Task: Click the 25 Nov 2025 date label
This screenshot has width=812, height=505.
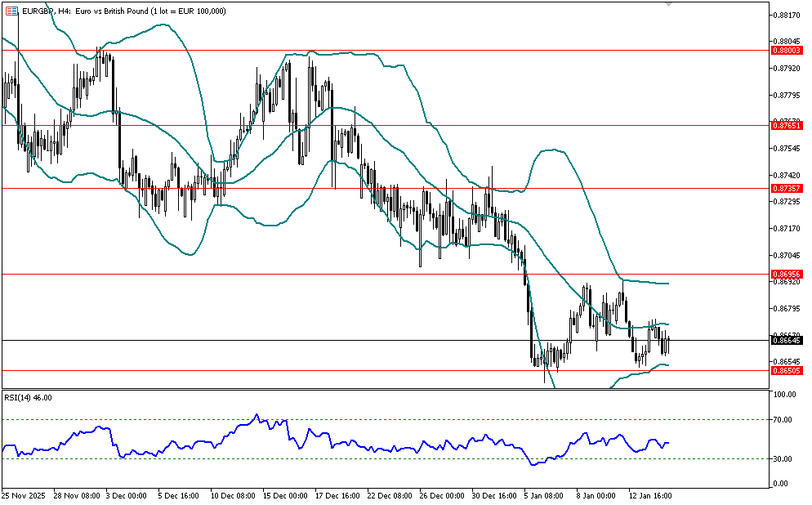Action: pyautogui.click(x=25, y=495)
